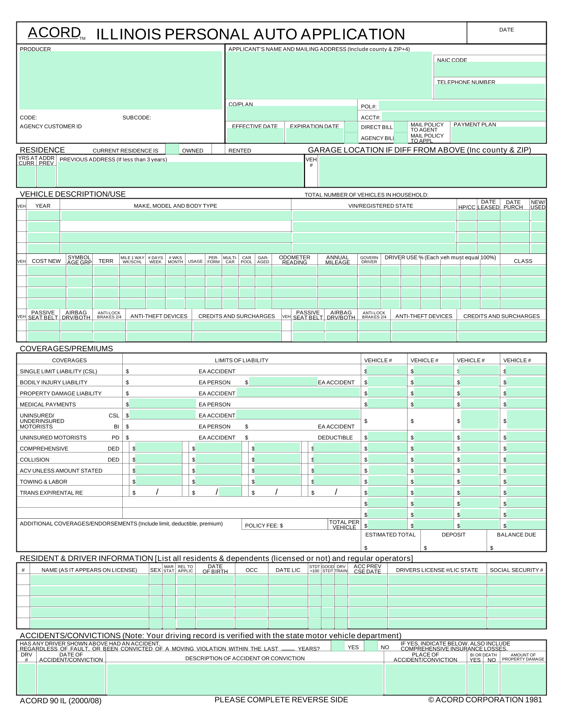Click Property Damage Liability EA Accident field
This screenshot has height=728, width=563.
pos(299,392)
